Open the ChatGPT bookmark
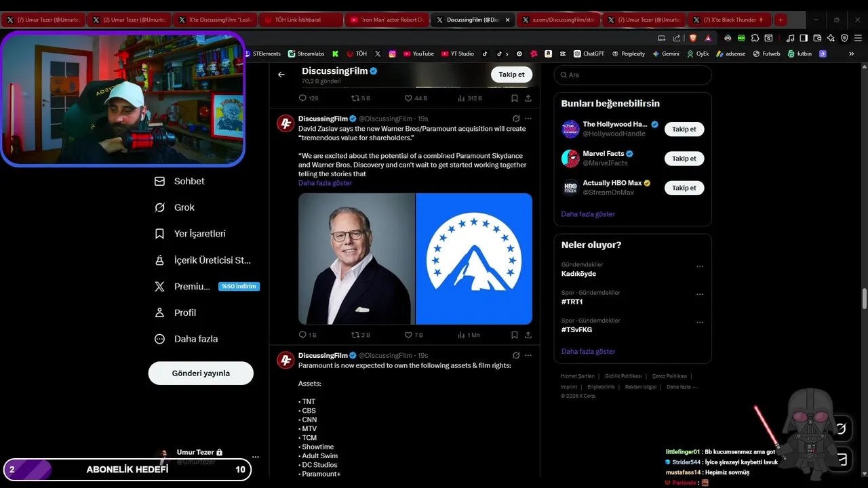This screenshot has width=868, height=488. click(x=589, y=54)
